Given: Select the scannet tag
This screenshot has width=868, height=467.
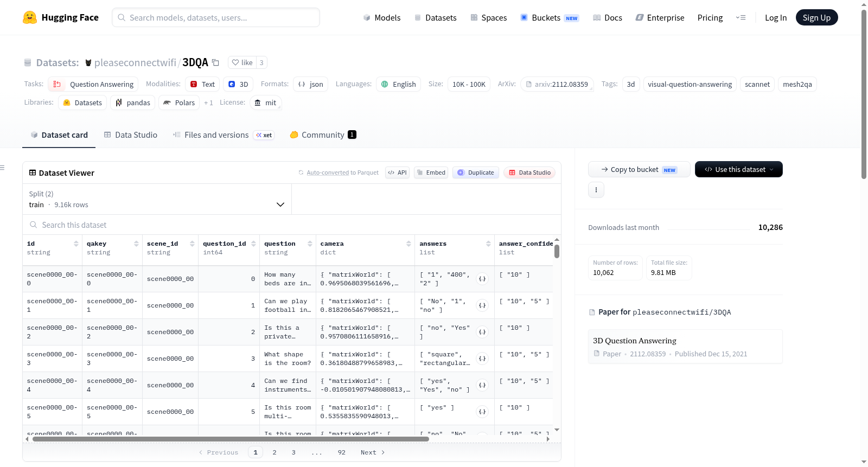Looking at the screenshot, I should (757, 84).
